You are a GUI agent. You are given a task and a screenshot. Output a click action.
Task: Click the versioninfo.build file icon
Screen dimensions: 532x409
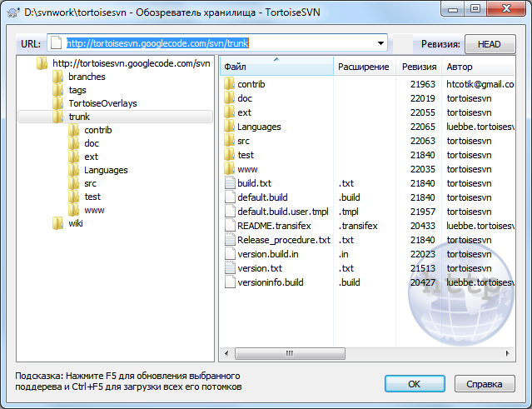click(230, 282)
